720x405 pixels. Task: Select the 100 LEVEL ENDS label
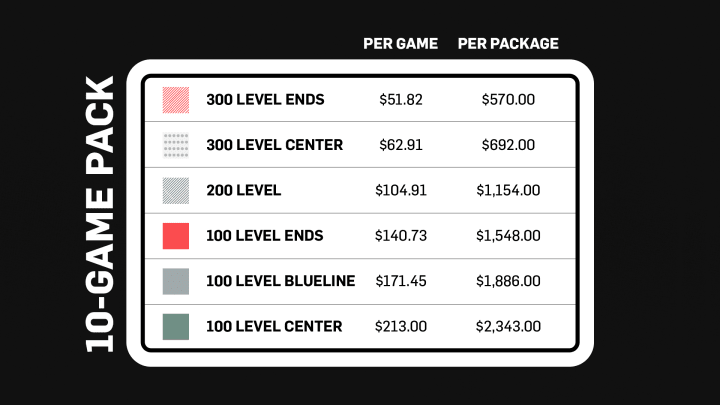click(265, 236)
